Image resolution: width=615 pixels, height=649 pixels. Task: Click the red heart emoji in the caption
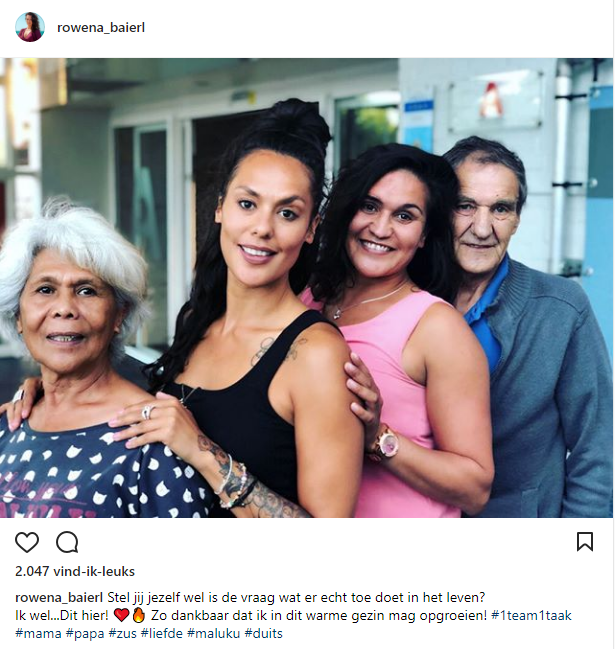tap(121, 615)
